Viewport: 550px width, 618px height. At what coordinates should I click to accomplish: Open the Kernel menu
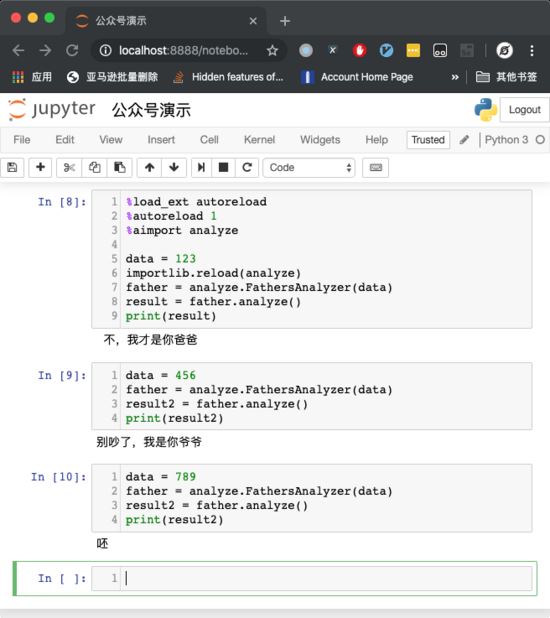click(x=259, y=140)
